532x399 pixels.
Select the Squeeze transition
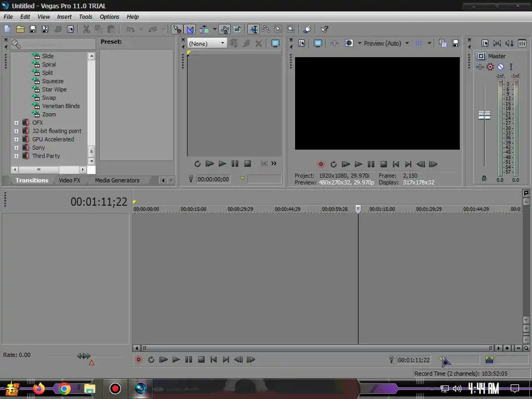52,81
